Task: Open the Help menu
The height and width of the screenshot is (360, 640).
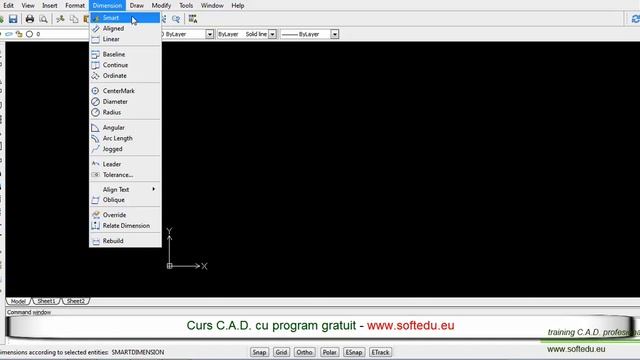Action: [238, 6]
